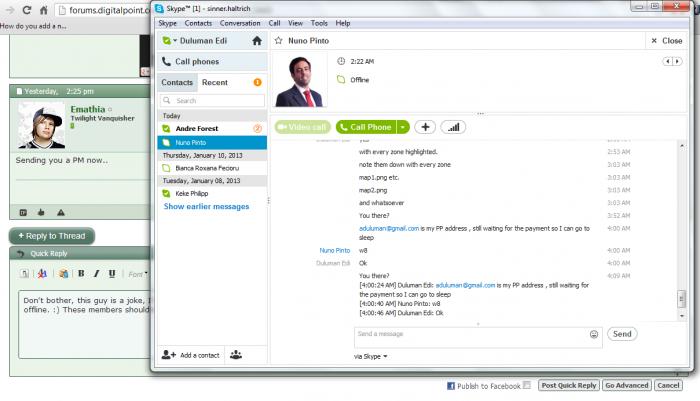Click the orange notification badge beside Recent

[258, 82]
